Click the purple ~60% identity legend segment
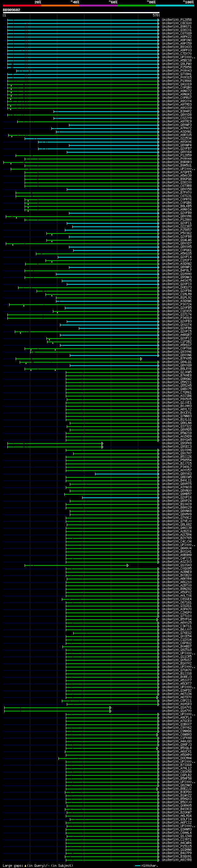 tap(98, 6)
